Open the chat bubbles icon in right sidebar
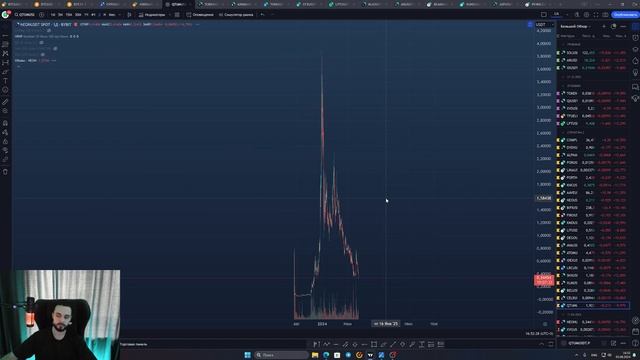This screenshot has height=360, width=640. coord(636,87)
